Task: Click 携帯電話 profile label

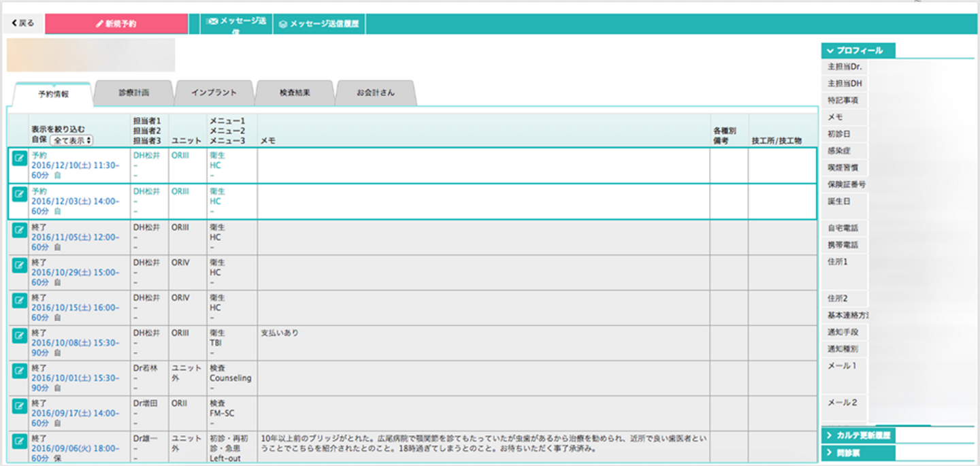Action: point(843,245)
